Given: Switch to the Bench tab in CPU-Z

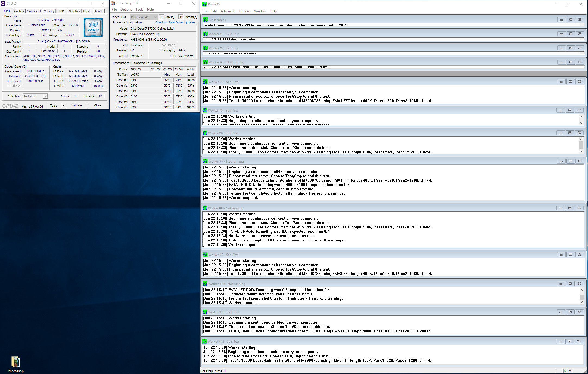Looking at the screenshot, I should pyautogui.click(x=87, y=11).
